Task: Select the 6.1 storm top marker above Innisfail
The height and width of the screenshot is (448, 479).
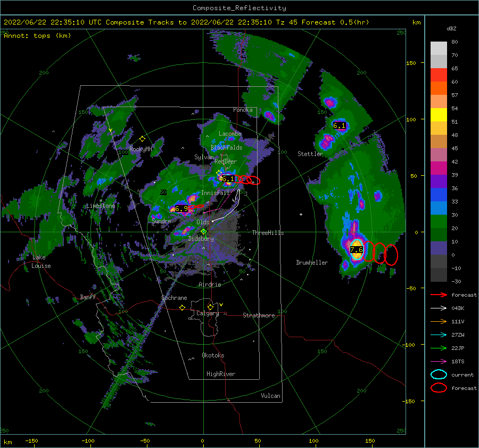Action: click(x=228, y=178)
